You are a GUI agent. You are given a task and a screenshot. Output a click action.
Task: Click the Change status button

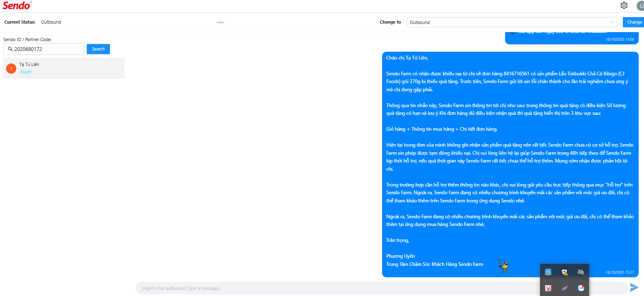(634, 22)
